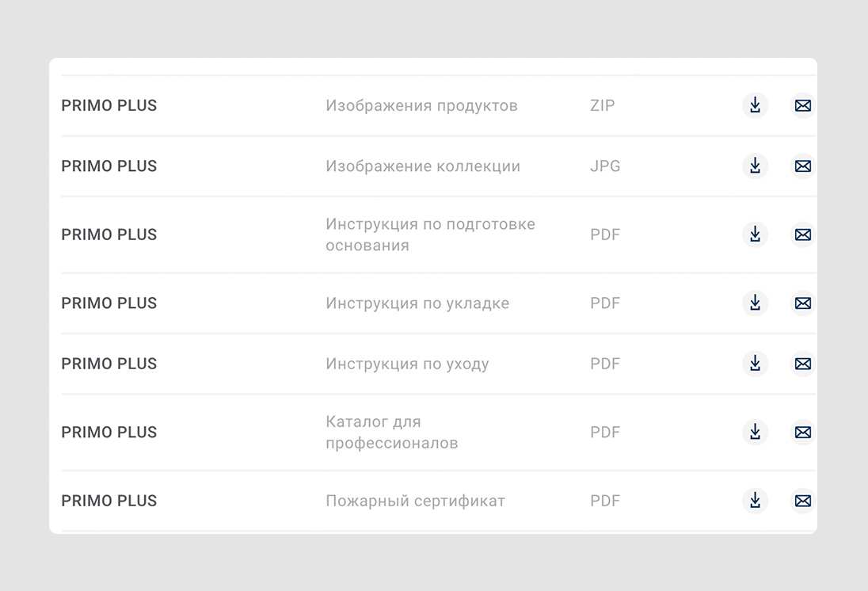Download Каталог для профессионалов PDF
Screen dimensions: 868x591
[755, 432]
